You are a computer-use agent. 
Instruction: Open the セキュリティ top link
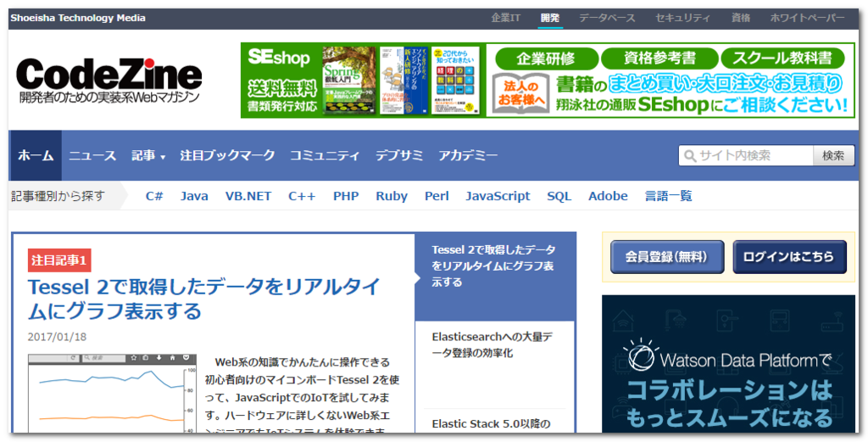682,18
